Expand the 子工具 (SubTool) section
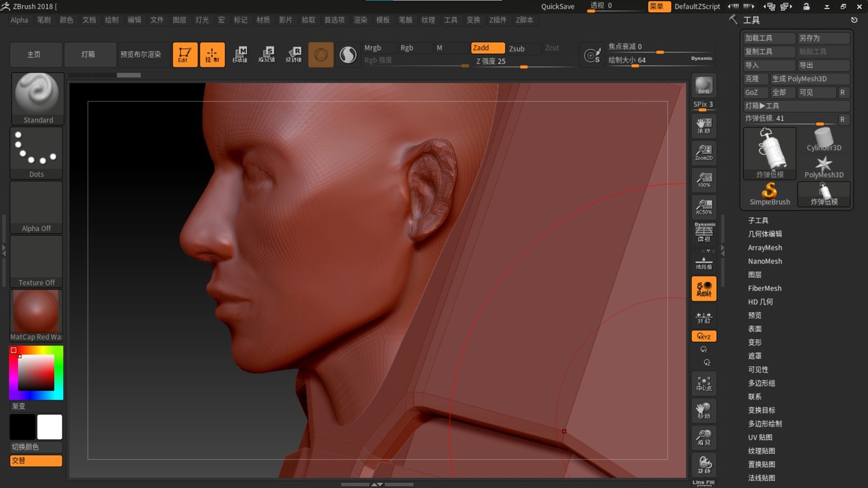The image size is (868, 488). pyautogui.click(x=758, y=220)
